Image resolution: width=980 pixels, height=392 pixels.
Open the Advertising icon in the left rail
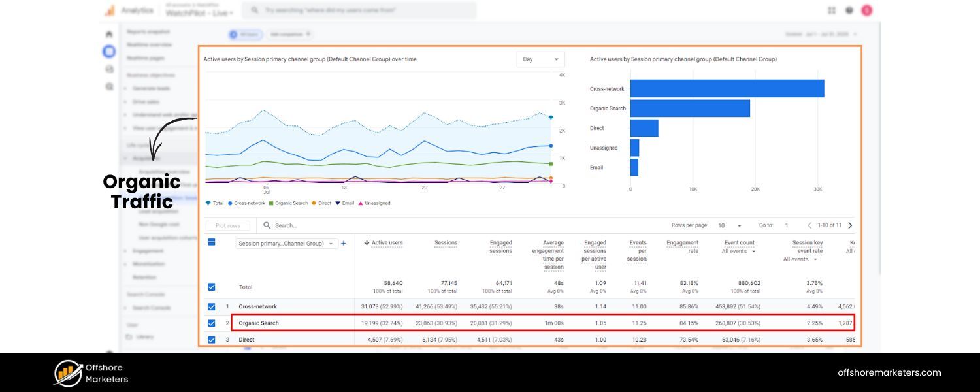109,86
